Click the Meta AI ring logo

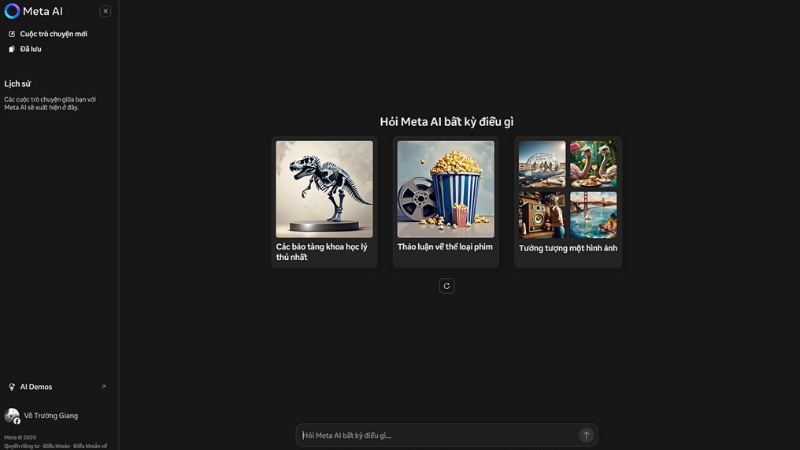click(x=12, y=11)
